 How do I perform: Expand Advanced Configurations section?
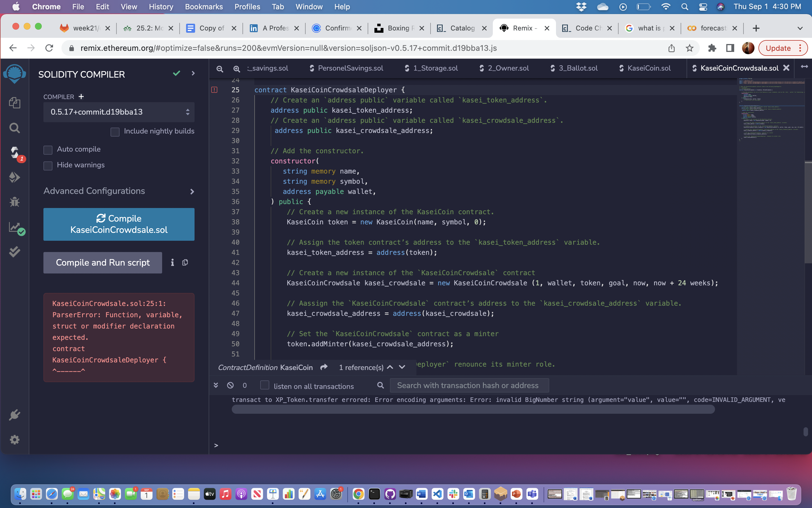[119, 191]
